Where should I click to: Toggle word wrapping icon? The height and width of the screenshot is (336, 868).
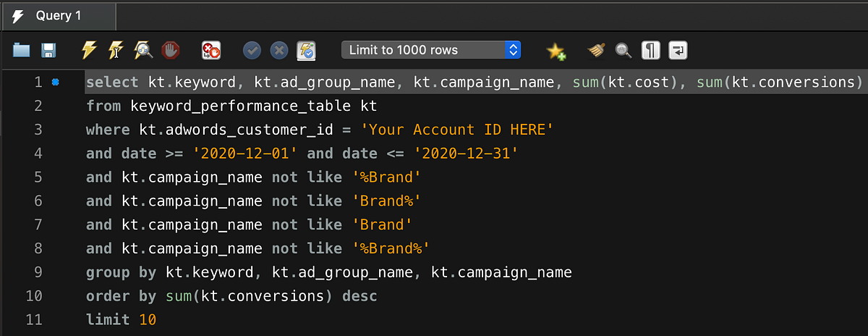click(678, 50)
